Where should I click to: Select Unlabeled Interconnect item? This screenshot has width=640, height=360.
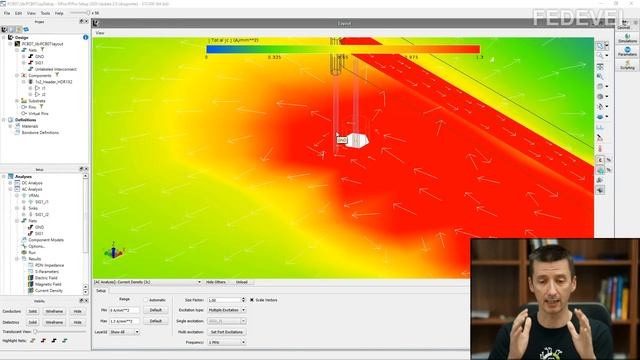(56, 69)
